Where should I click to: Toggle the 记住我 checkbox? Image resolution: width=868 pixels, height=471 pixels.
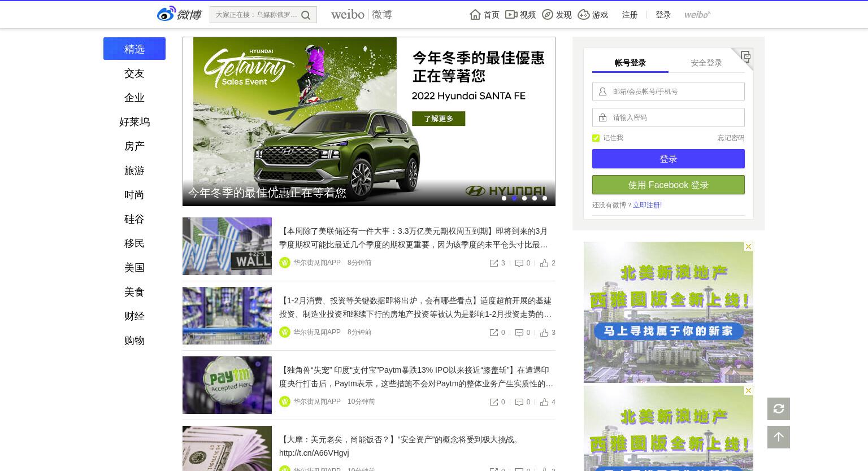(x=596, y=138)
